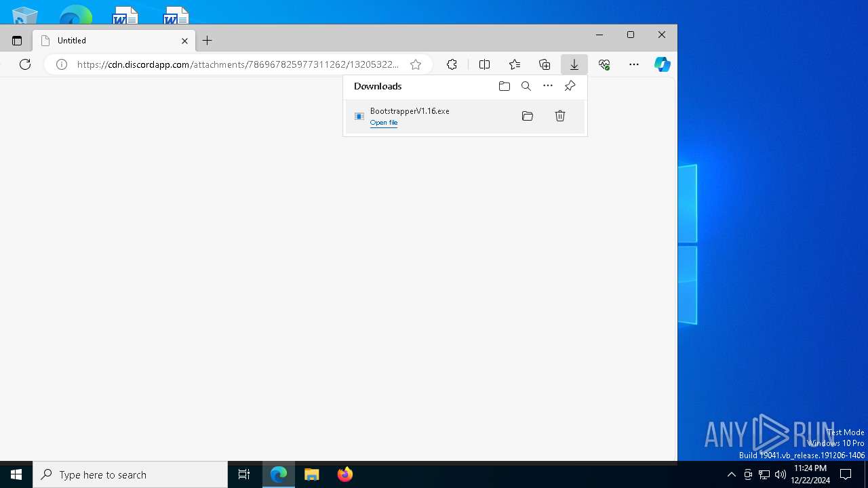Toggle the Downloads toolbar button
Screen dimensions: 868x488
click(574, 64)
